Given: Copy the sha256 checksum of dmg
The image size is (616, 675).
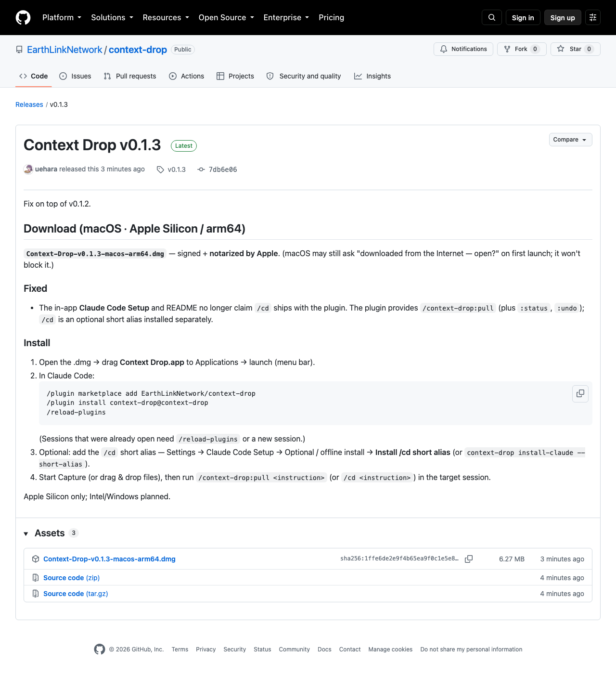Looking at the screenshot, I should click(x=469, y=559).
